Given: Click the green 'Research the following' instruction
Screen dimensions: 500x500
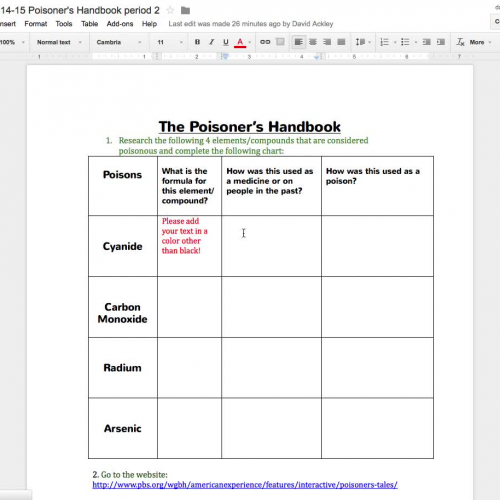Looking at the screenshot, I should click(x=243, y=146).
